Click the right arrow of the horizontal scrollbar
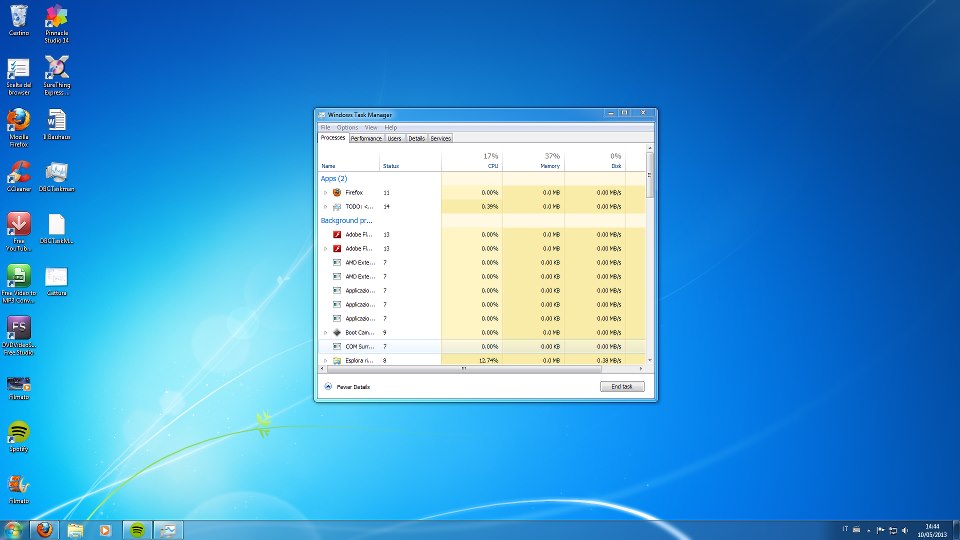 pyautogui.click(x=641, y=369)
